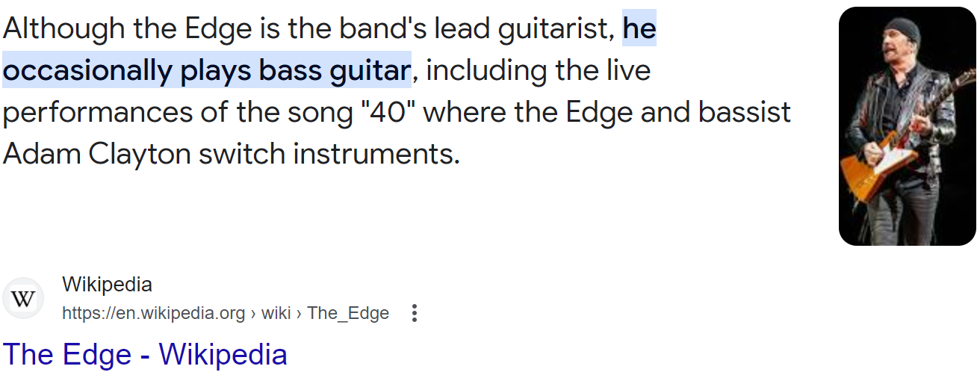This screenshot has width=980, height=378.
Task: Click the word "Wikipedia" in blue title
Action: pos(223,354)
